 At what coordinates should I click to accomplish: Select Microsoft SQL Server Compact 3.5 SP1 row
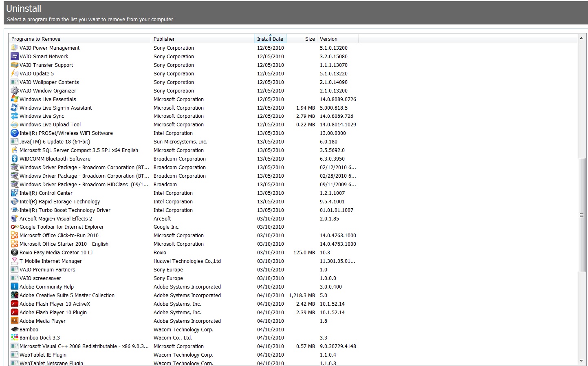point(183,150)
